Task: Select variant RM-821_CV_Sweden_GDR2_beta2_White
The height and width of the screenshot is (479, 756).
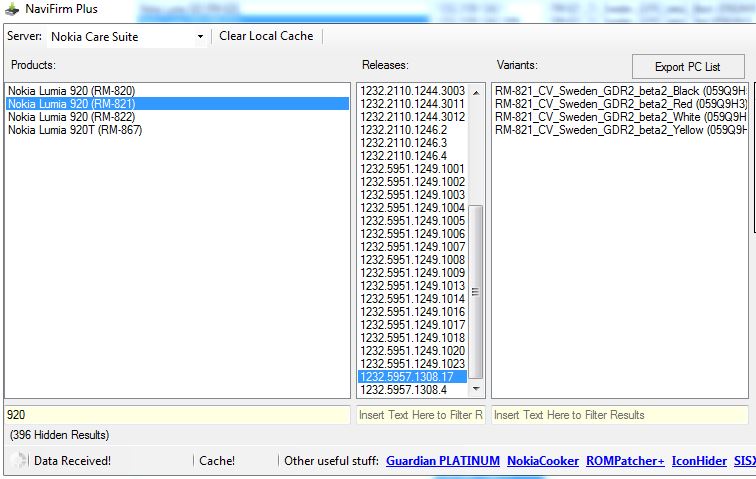Action: coord(620,117)
